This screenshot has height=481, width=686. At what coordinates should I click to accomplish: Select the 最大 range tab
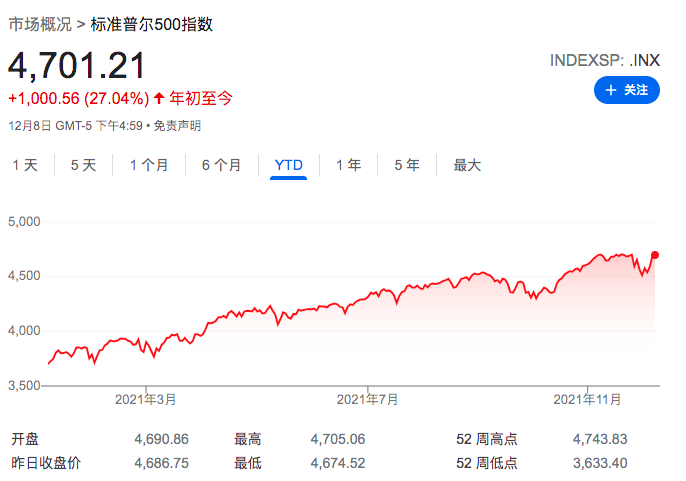pyautogui.click(x=467, y=165)
